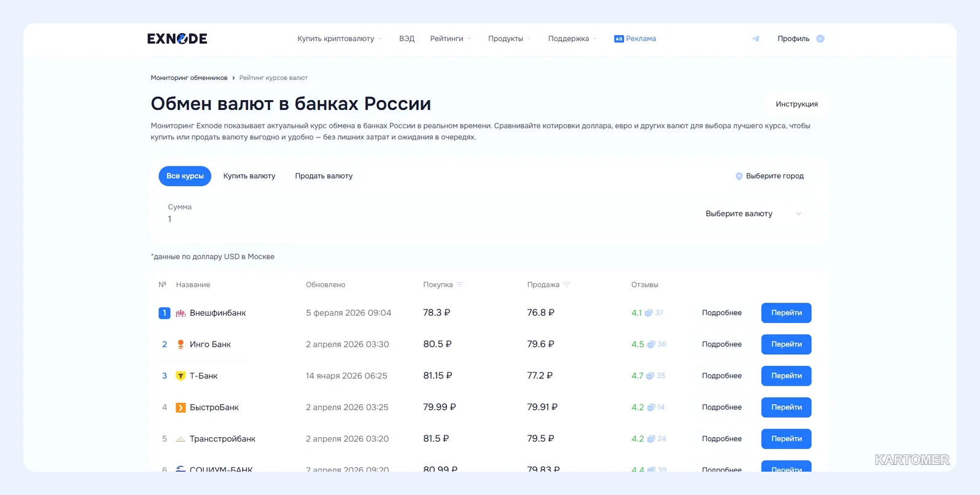
Task: Open reviews comment icon for Внешфинбанк
Action: pos(648,313)
